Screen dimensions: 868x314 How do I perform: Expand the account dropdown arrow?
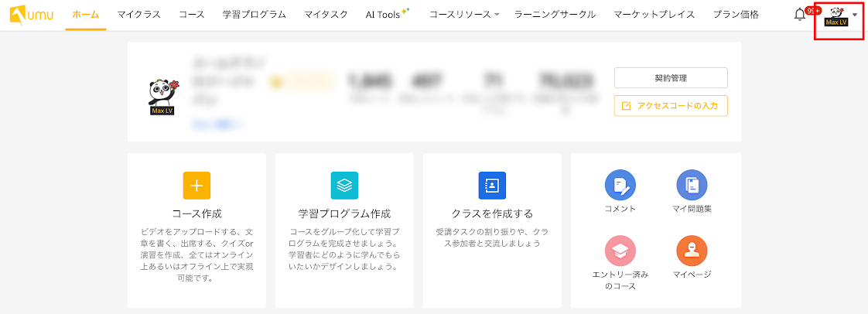[x=855, y=15]
